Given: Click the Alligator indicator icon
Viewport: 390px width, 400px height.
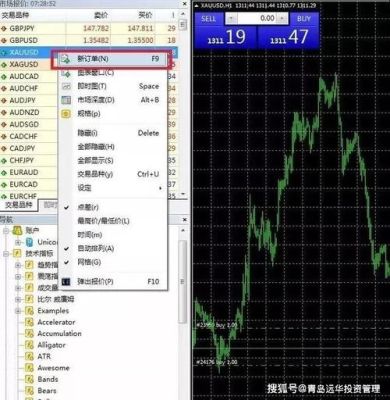Looking at the screenshot, I should pyautogui.click(x=30, y=345).
